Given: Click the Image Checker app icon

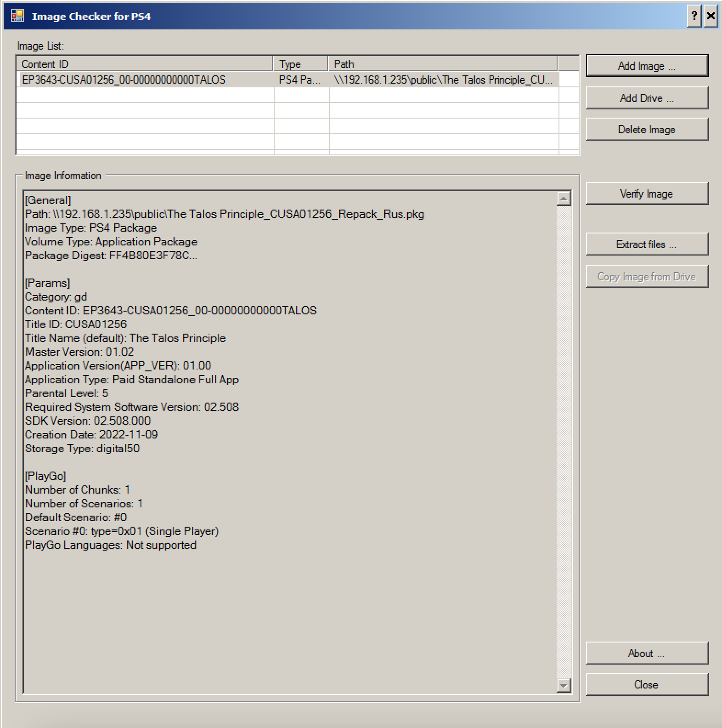Looking at the screenshot, I should 17,16.
